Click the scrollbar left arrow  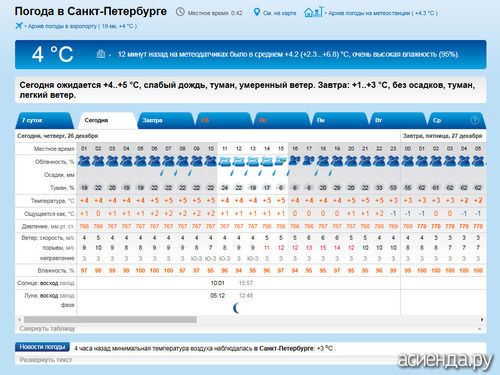19,319
